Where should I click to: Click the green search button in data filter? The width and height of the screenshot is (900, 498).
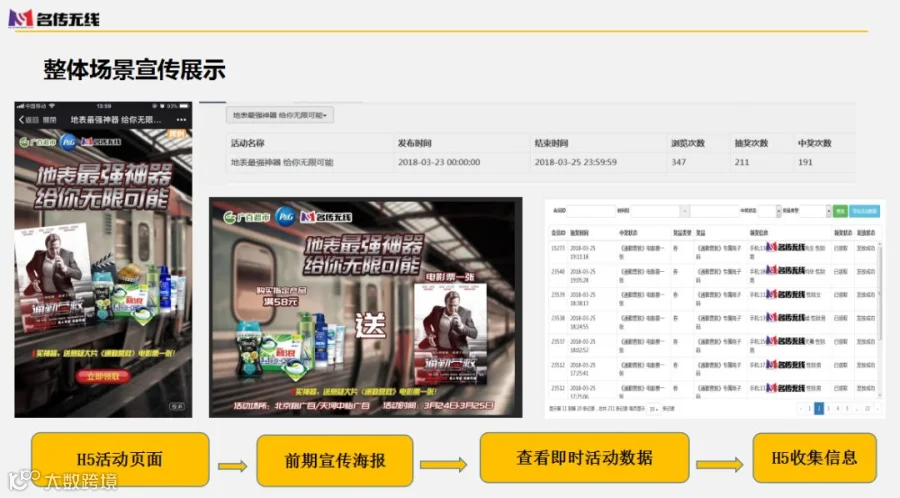click(840, 211)
